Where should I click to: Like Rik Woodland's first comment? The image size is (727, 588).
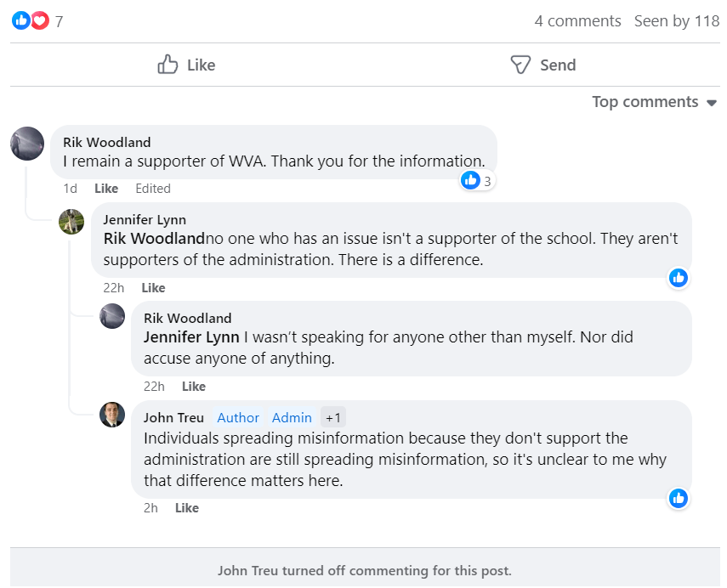[x=106, y=189]
